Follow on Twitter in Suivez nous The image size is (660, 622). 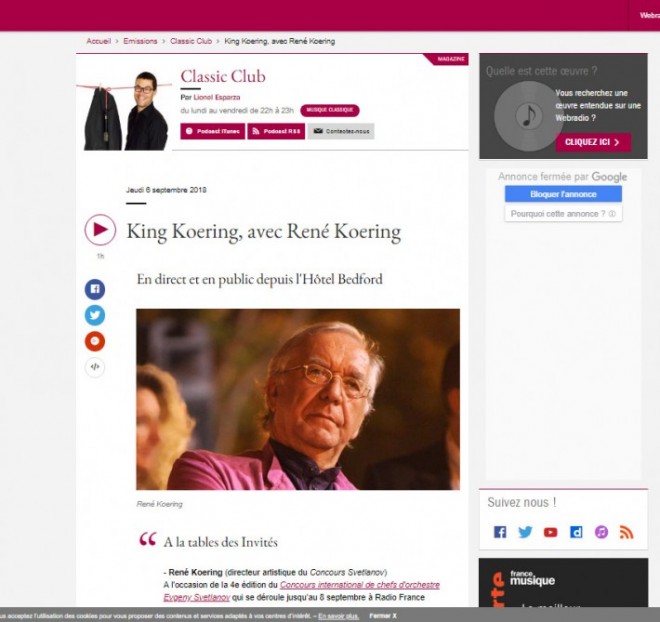pyautogui.click(x=525, y=532)
